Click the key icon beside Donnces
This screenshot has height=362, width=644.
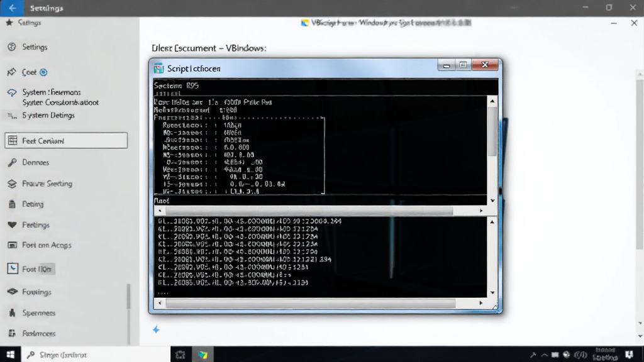(12, 163)
